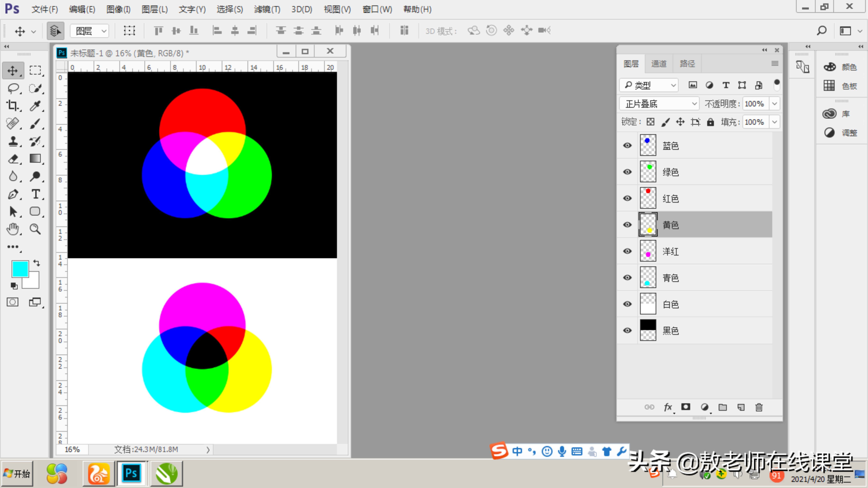This screenshot has width=868, height=488.
Task: Click the create new layer icon
Action: tap(741, 407)
